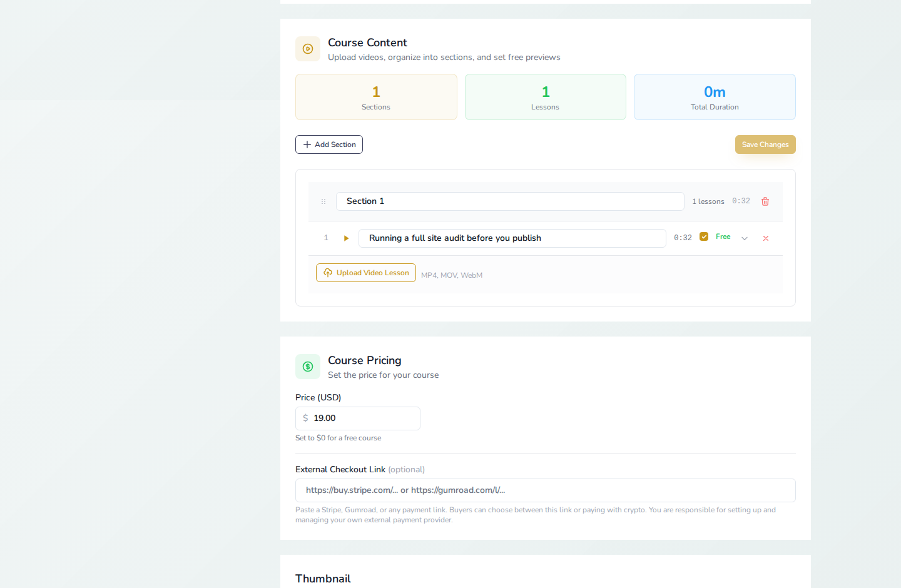Edit the lesson title field
The image size is (901, 588).
[512, 238]
